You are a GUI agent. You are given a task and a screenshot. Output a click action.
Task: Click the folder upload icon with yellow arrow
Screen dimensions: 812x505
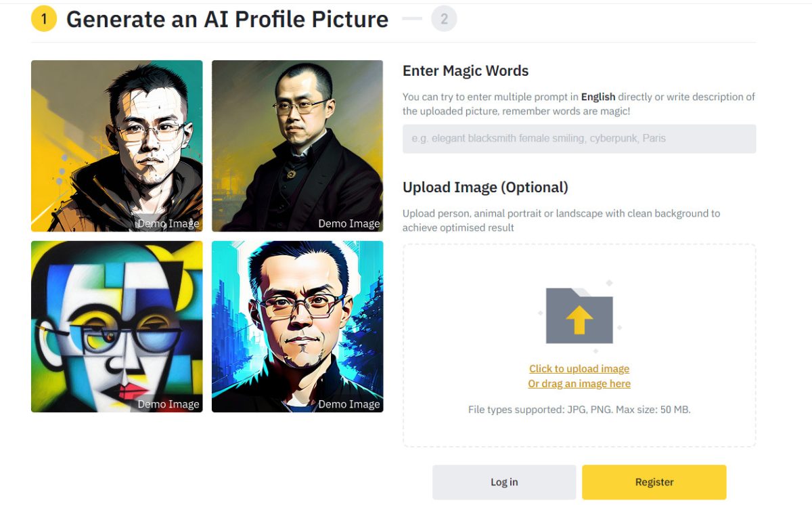579,315
